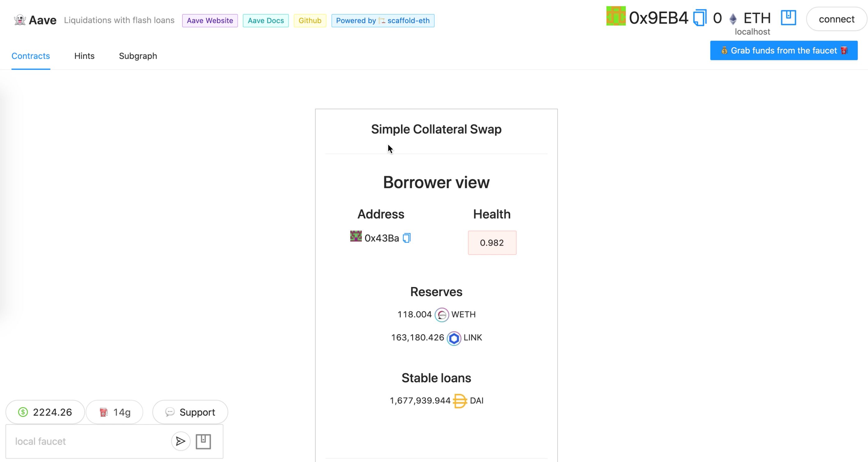
Task: Click the faucet send arrow button
Action: point(180,441)
